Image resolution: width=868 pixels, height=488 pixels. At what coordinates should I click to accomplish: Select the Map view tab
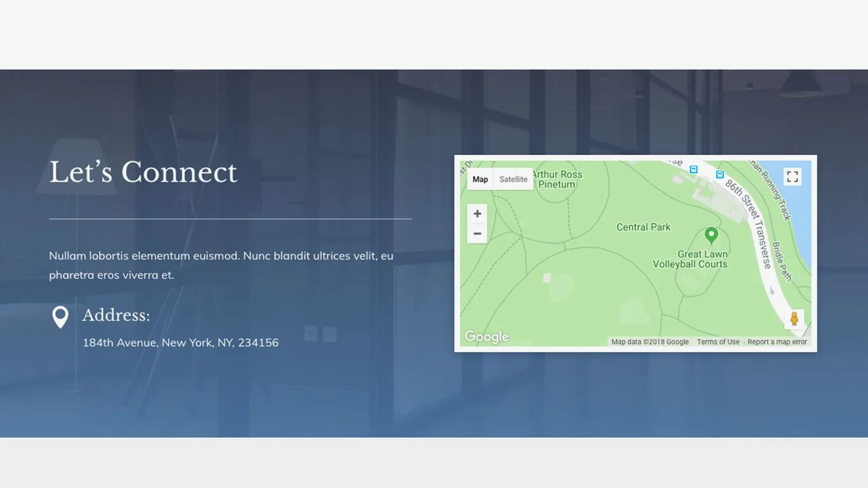[x=480, y=179]
